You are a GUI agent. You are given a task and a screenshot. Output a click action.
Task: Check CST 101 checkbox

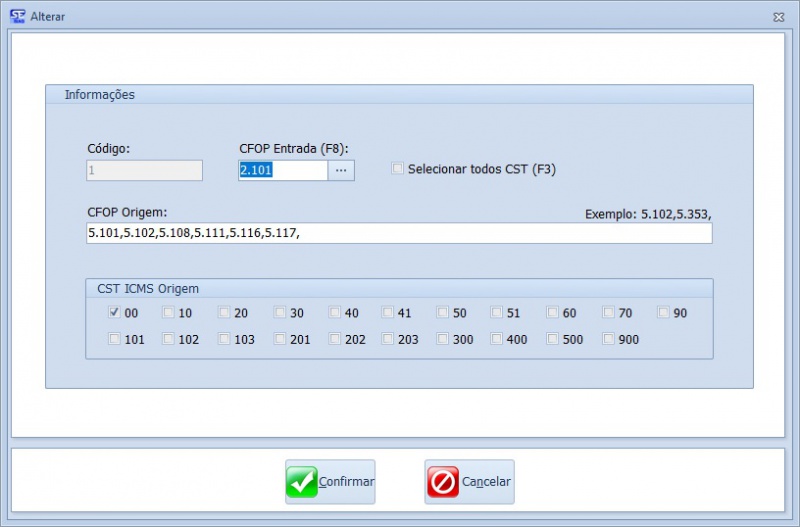114,339
